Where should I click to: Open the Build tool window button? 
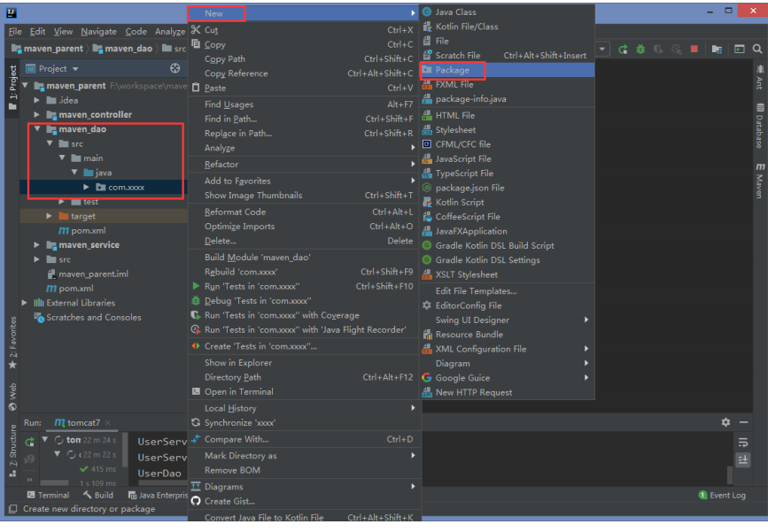98,496
